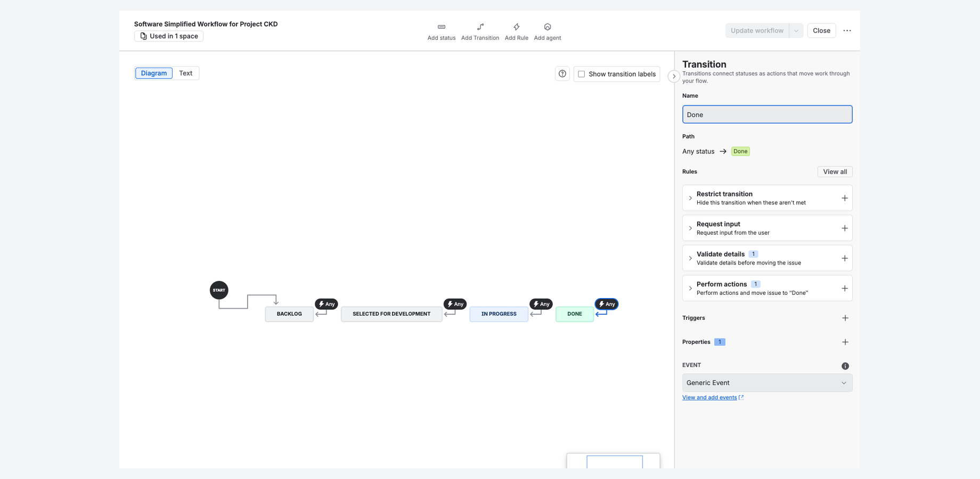Select the BACKLOG status node
The width and height of the screenshot is (980, 479).
[289, 314]
